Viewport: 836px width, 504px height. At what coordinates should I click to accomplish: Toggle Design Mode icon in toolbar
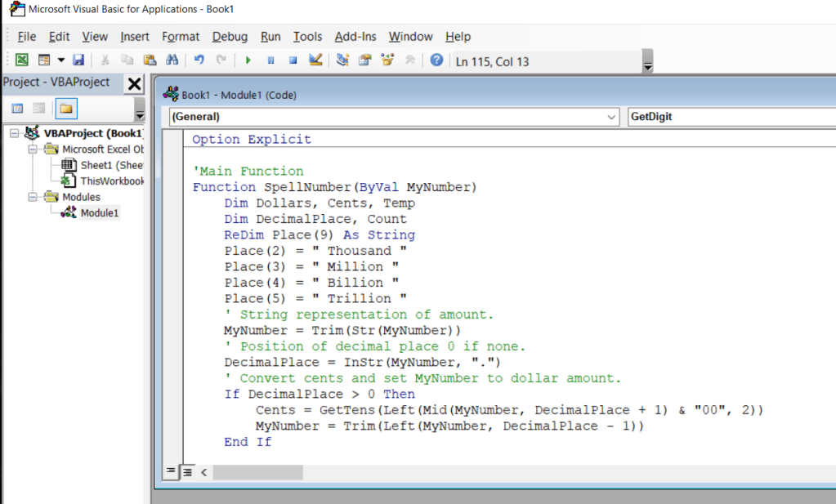pyautogui.click(x=315, y=60)
